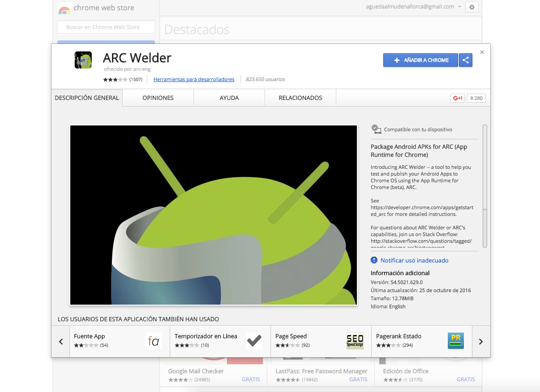Open Herramientas para desarrolladores category link

[x=194, y=79]
